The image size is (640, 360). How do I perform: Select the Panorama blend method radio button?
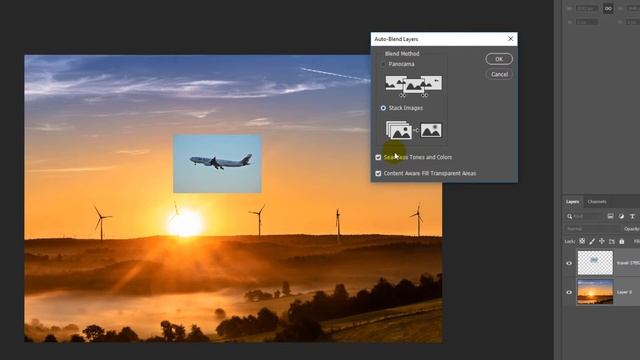click(x=383, y=64)
